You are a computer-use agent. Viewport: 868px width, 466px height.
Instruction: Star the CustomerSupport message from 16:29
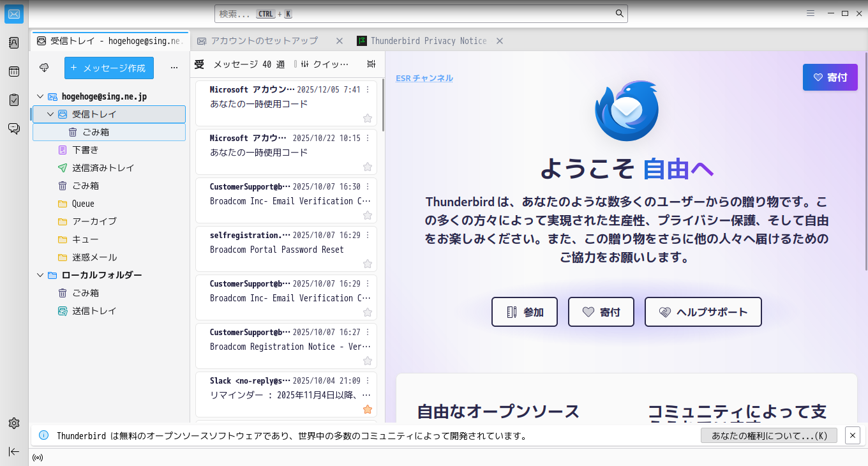[368, 312]
